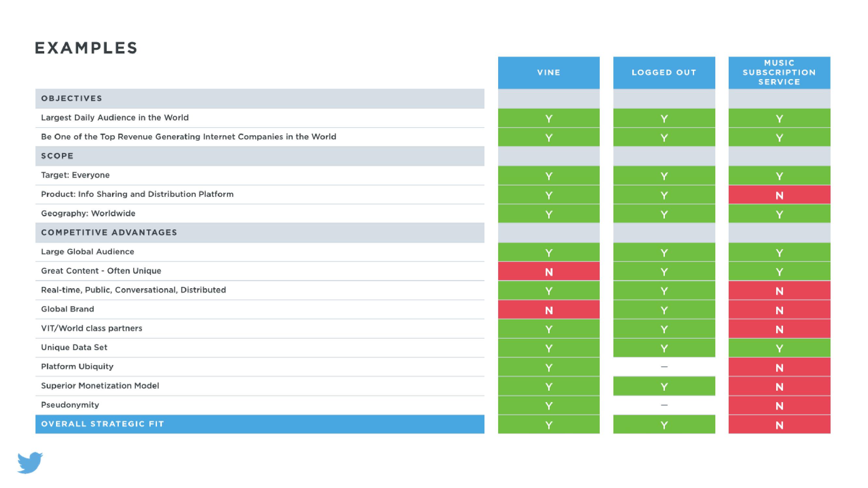
Task: Click Logged Out's Y for Global Brand
Action: coord(664,310)
